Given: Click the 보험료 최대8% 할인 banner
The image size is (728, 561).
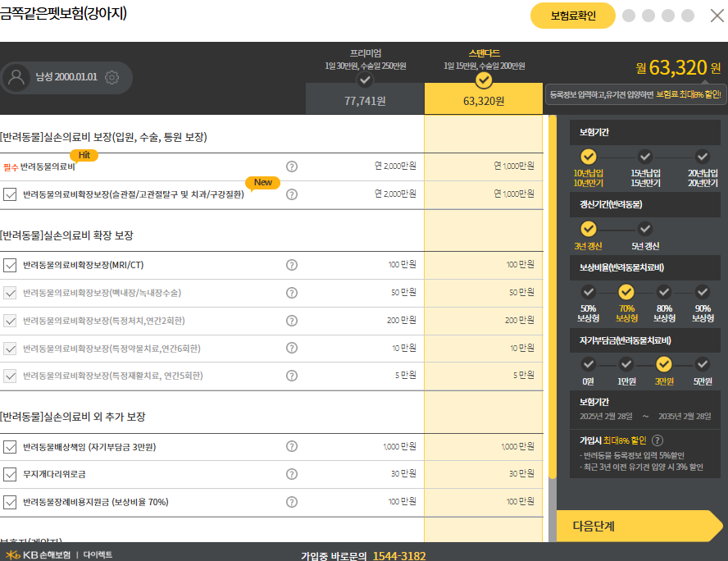Looking at the screenshot, I should pos(635,94).
